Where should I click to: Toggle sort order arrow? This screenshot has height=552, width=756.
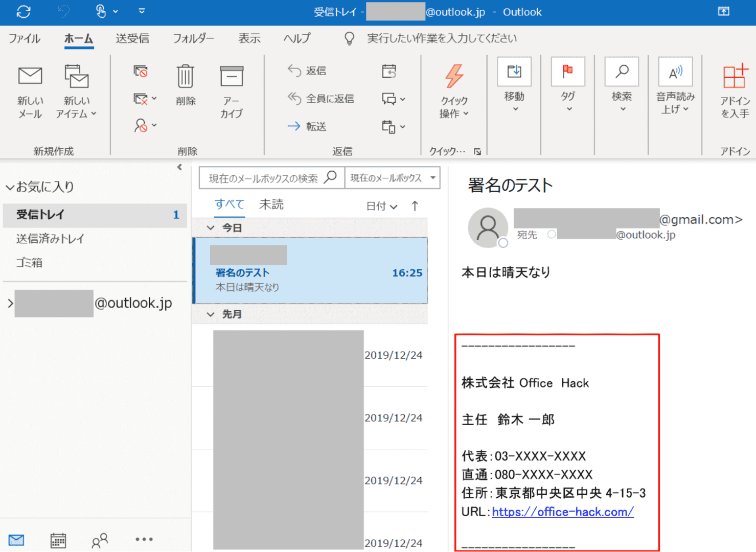(415, 206)
